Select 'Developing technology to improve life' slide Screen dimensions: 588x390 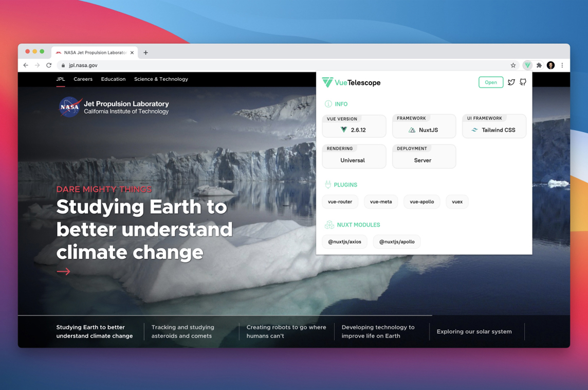pyautogui.click(x=378, y=331)
